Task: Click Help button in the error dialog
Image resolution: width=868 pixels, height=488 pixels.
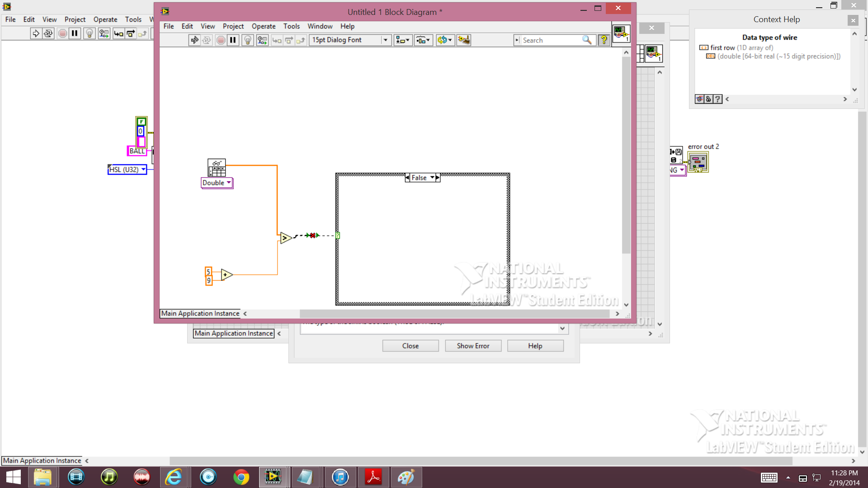Action: (x=535, y=346)
